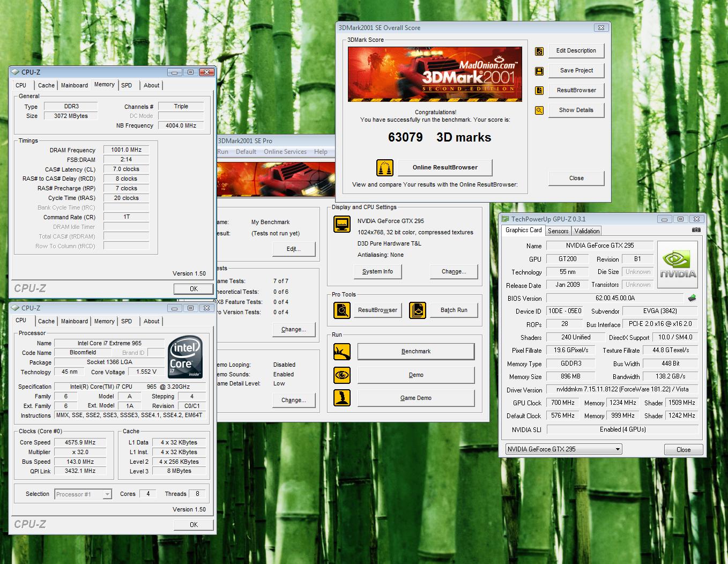
Task: Click the Close button in GPU-Z
Action: (x=683, y=450)
